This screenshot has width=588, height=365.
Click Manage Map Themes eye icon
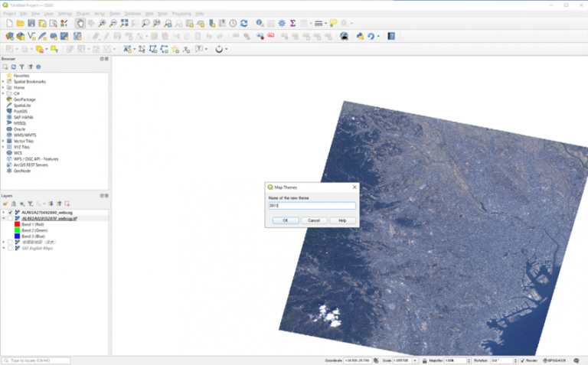[x=22, y=204]
